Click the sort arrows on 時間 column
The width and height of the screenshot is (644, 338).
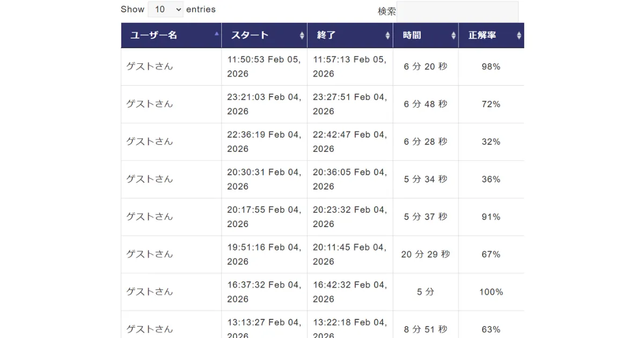pyautogui.click(x=453, y=35)
